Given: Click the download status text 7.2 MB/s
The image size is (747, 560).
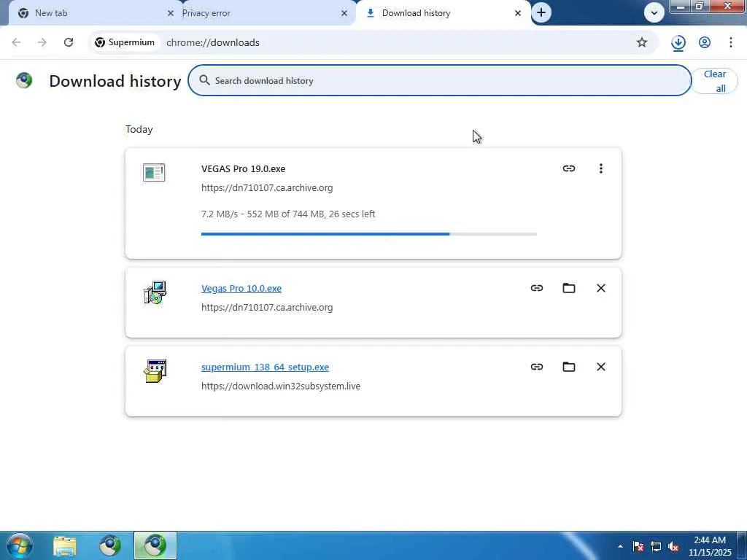Looking at the screenshot, I should (288, 214).
